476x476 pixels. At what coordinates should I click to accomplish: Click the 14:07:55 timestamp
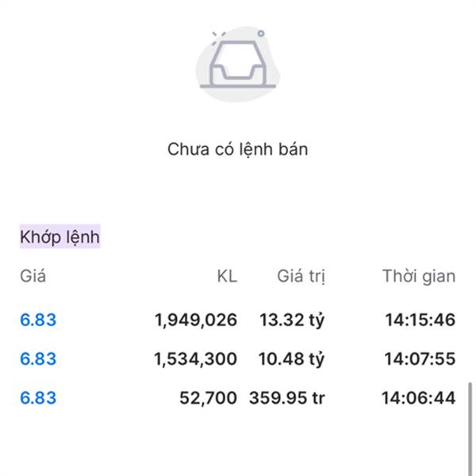[x=420, y=359]
